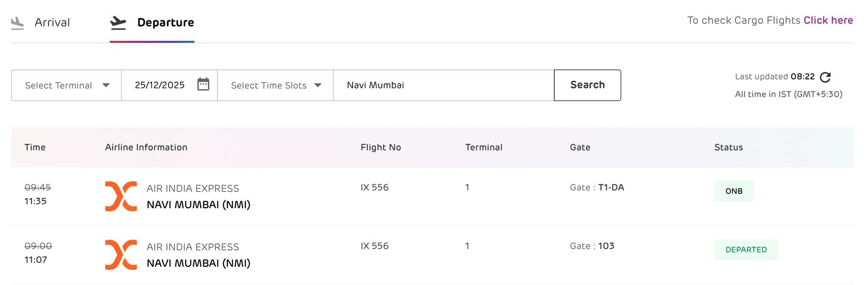Open the Select Time Slots dropdown

(268, 85)
